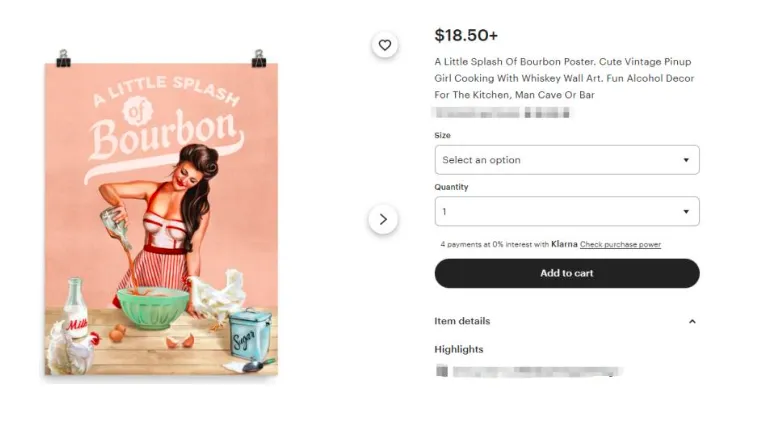
Task: Click the Klarna logo text
Action: click(565, 244)
